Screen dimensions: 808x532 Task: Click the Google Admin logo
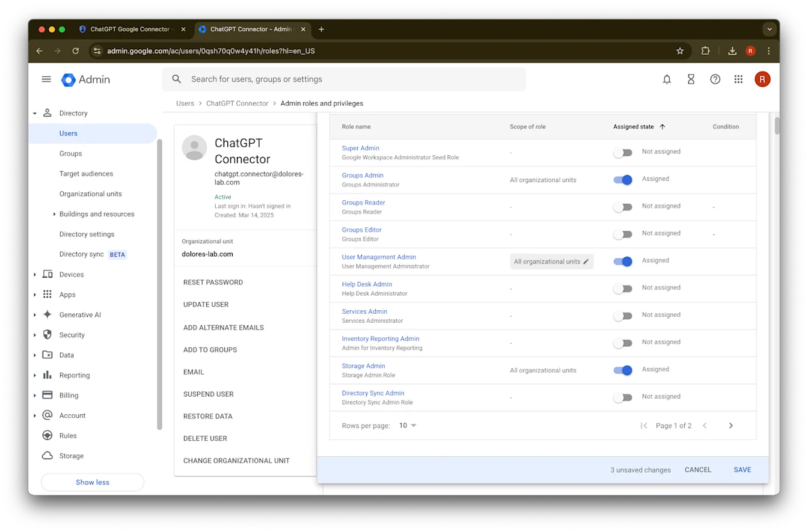pyautogui.click(x=86, y=79)
